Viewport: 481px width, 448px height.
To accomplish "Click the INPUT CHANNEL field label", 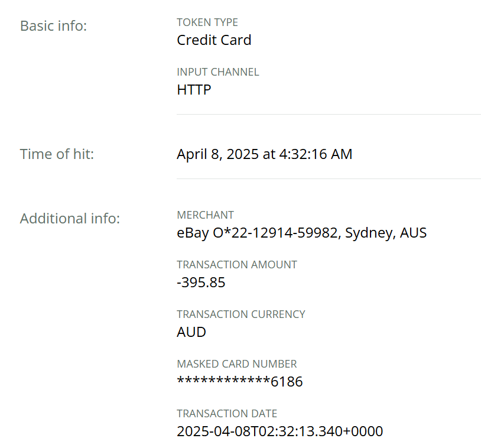I will coord(217,72).
